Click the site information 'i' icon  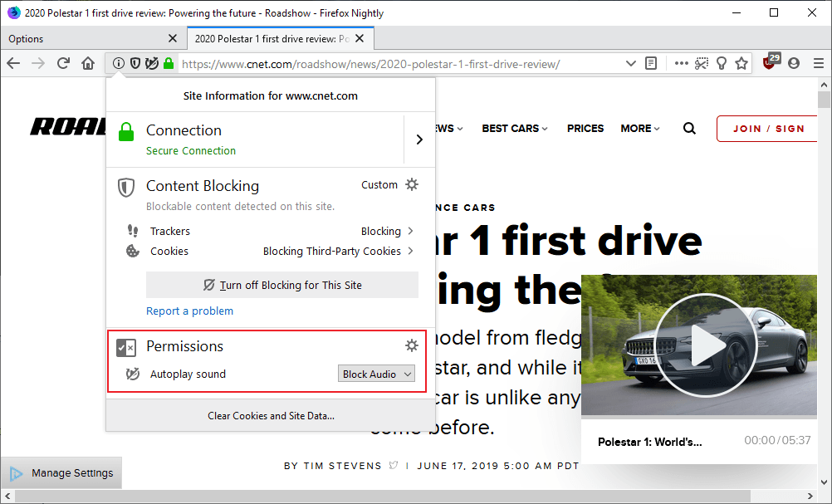pos(119,64)
